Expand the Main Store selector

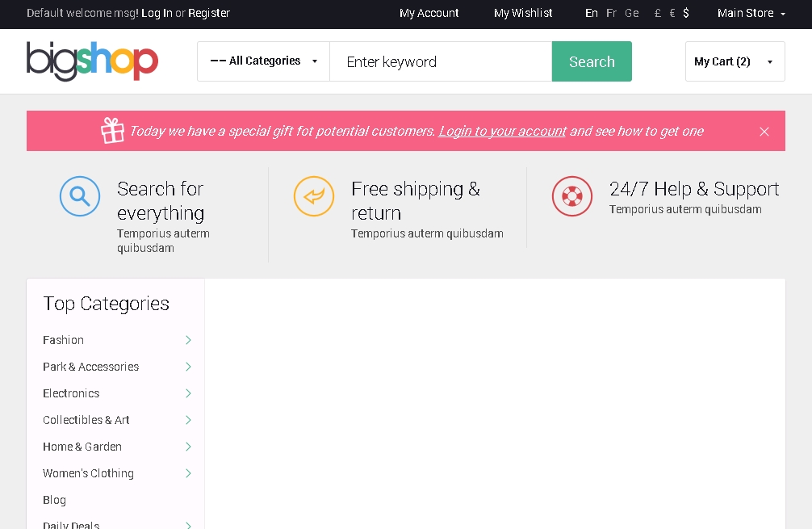(751, 13)
